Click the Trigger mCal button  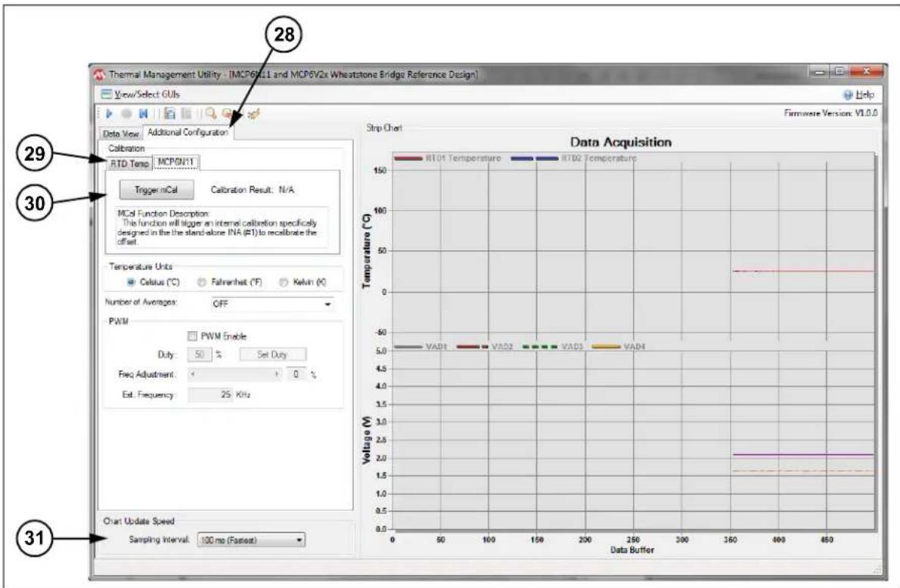click(x=156, y=190)
